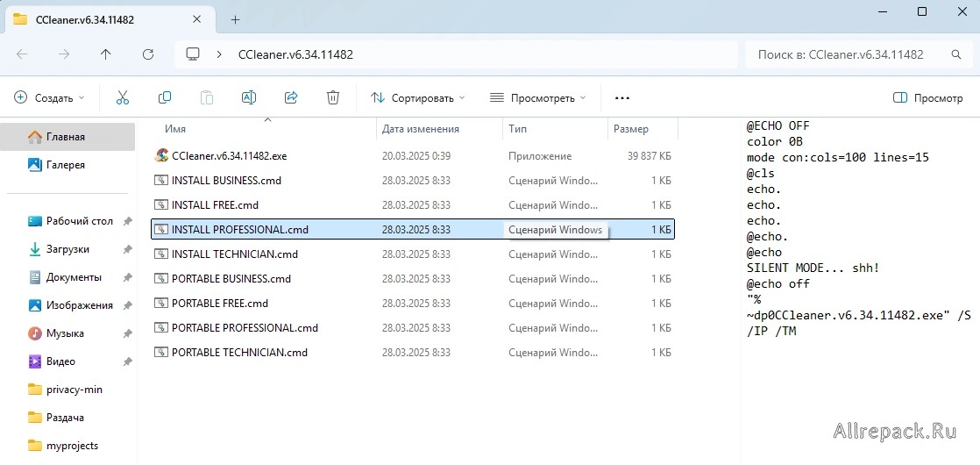
Task: Click the pin icon beside Загрузки
Action: point(127,249)
